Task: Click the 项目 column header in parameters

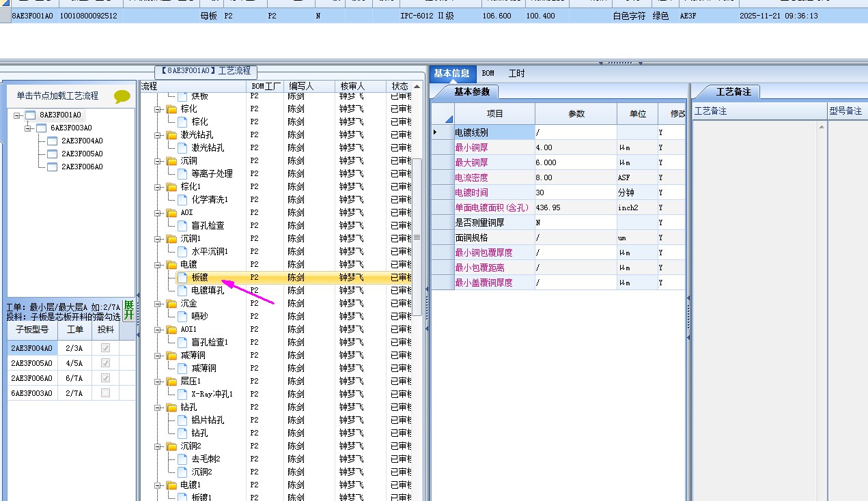Action: pos(494,114)
